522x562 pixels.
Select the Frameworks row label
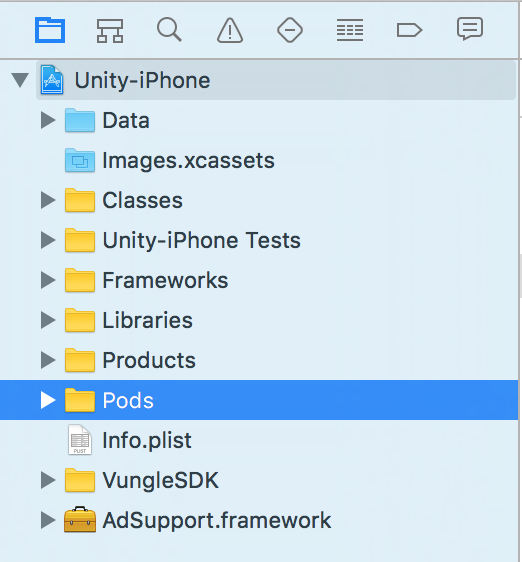[165, 280]
